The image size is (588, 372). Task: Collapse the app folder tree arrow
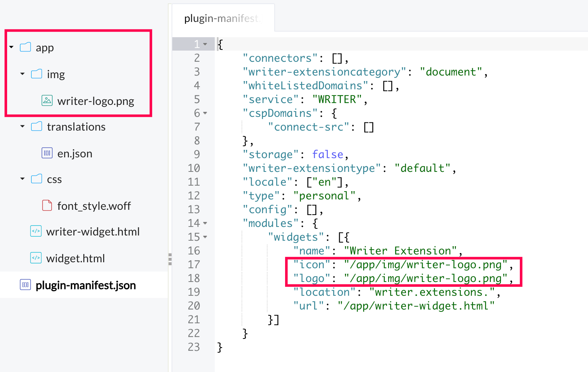tap(12, 47)
